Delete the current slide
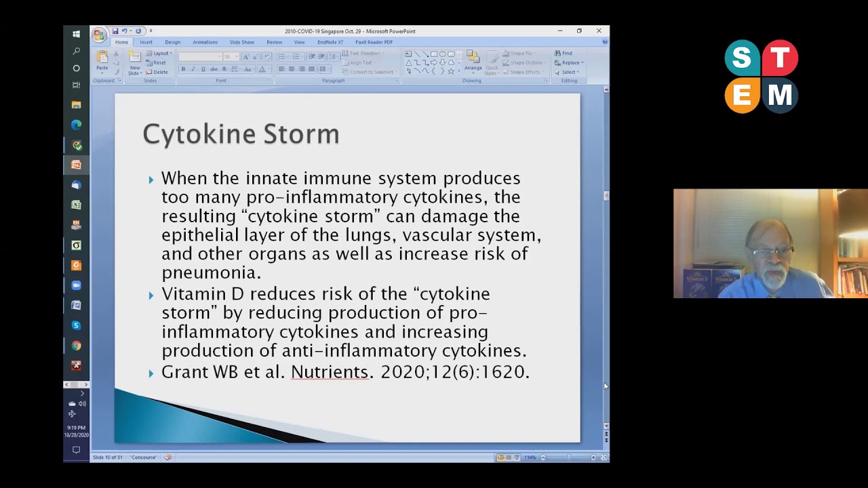Screen dimensions: 868x488 [157, 72]
